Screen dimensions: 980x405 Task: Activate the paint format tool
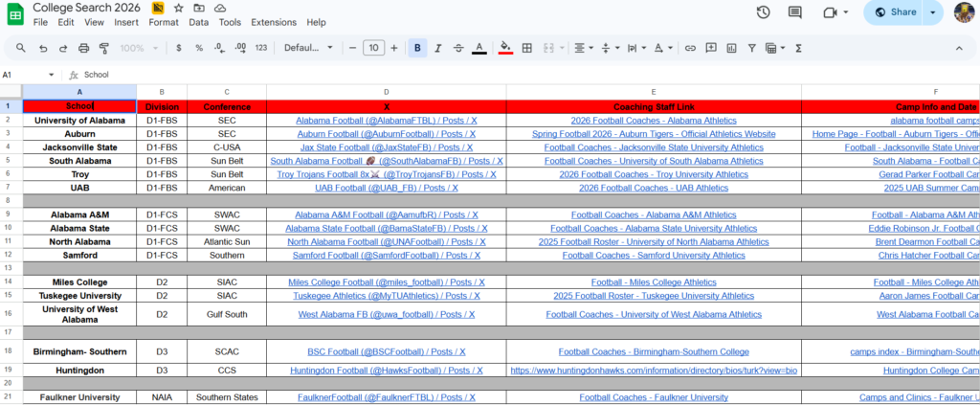click(x=104, y=48)
